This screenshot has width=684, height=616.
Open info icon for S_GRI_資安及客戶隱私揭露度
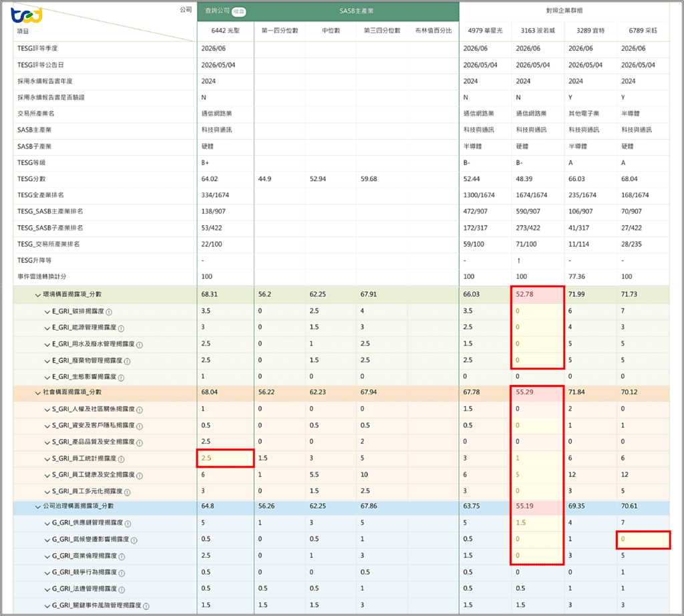(140, 426)
